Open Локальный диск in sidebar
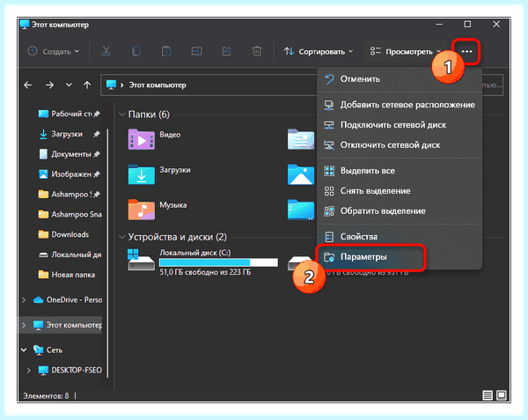 [x=69, y=254]
